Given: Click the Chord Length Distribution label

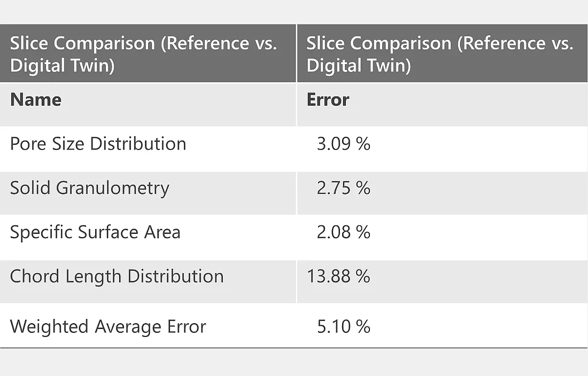Looking at the screenshot, I should tap(117, 276).
